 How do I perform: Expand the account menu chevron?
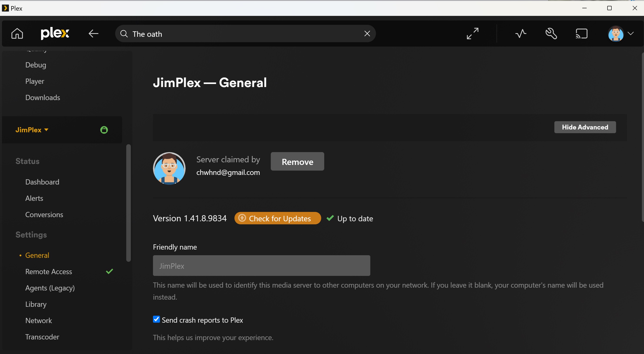pyautogui.click(x=631, y=34)
